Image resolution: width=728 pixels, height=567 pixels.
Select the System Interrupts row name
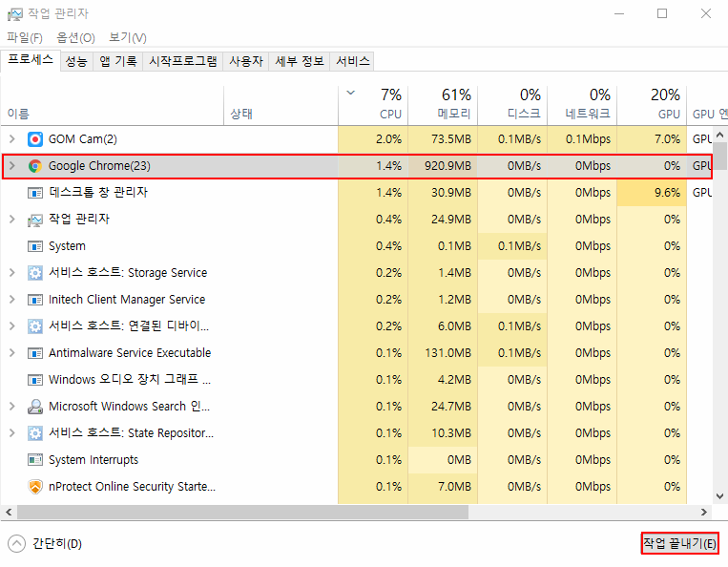click(94, 460)
